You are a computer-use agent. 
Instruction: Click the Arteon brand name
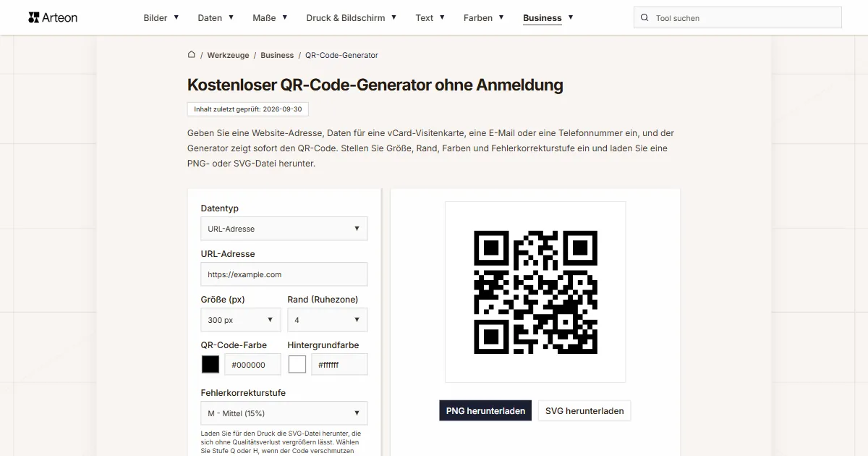pyautogui.click(x=60, y=17)
